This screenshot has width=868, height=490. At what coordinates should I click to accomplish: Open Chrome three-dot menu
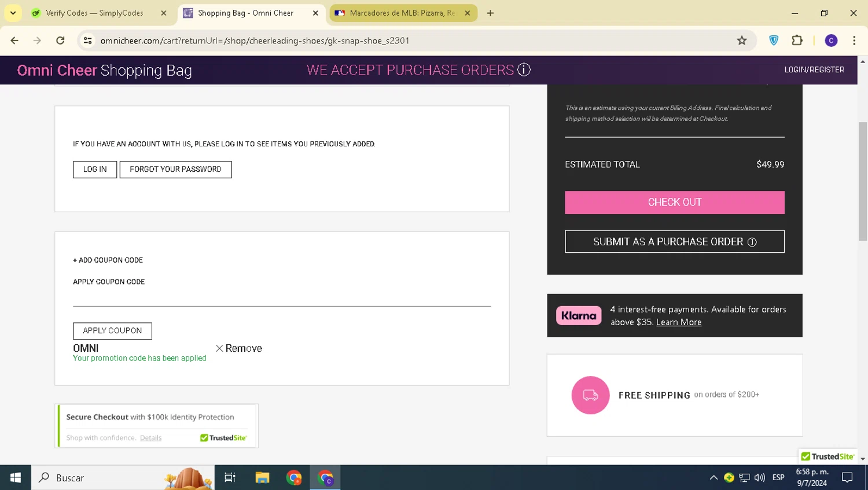854,40
